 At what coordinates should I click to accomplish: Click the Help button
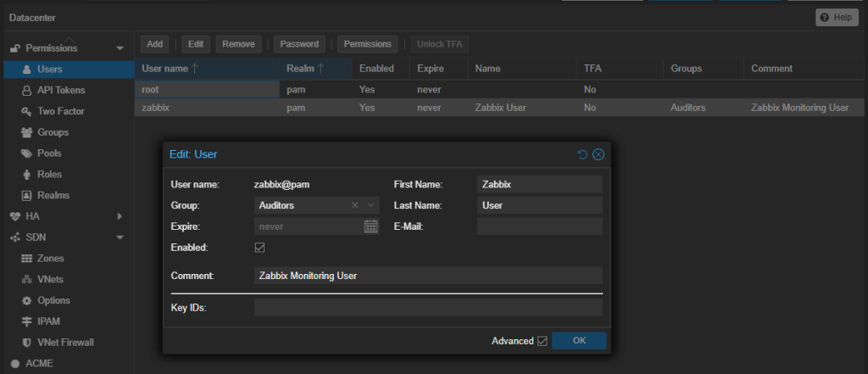tap(837, 18)
